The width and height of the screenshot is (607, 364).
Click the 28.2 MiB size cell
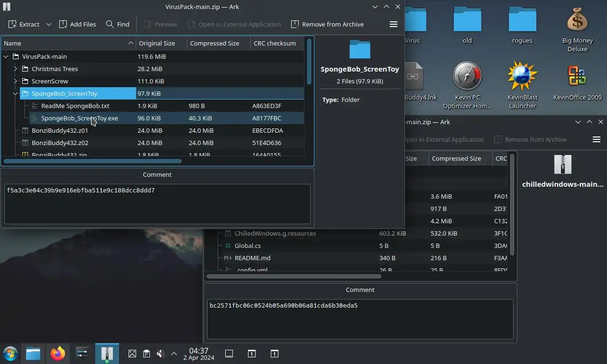point(150,69)
